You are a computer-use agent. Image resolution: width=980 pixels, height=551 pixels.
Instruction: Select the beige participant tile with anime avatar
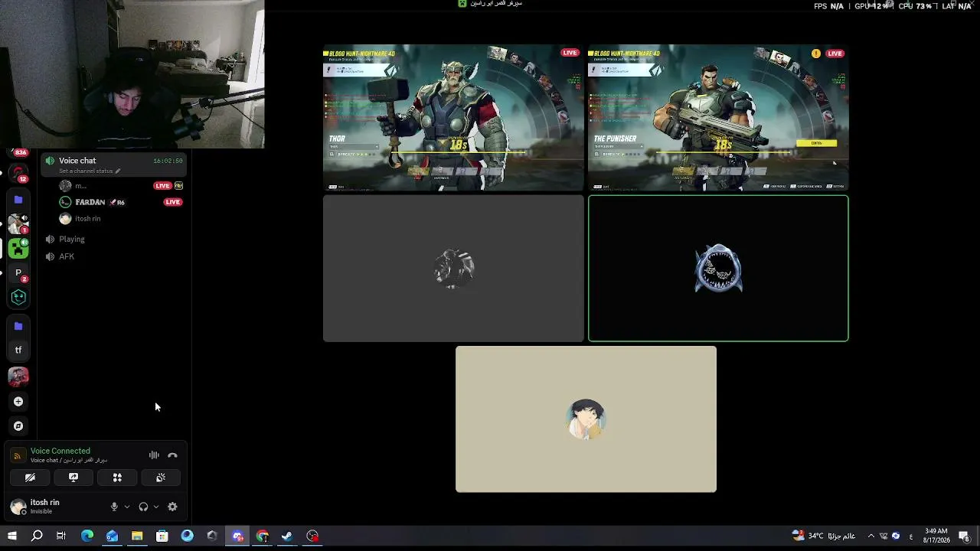(x=586, y=419)
